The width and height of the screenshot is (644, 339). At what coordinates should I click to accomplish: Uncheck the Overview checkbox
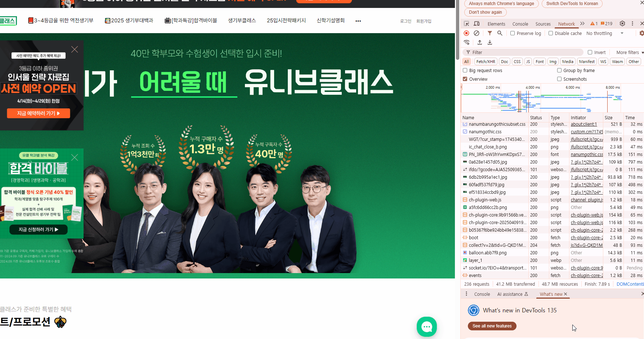coord(465,79)
